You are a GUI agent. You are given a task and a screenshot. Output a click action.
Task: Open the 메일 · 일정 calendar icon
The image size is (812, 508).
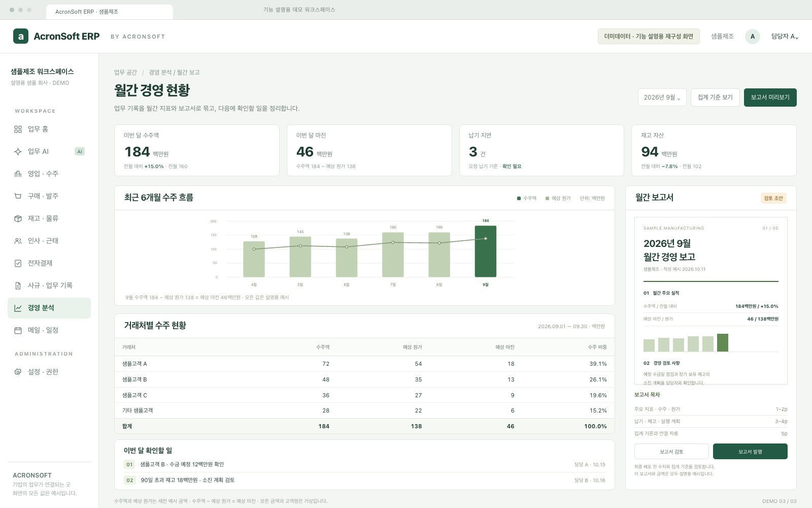[18, 330]
